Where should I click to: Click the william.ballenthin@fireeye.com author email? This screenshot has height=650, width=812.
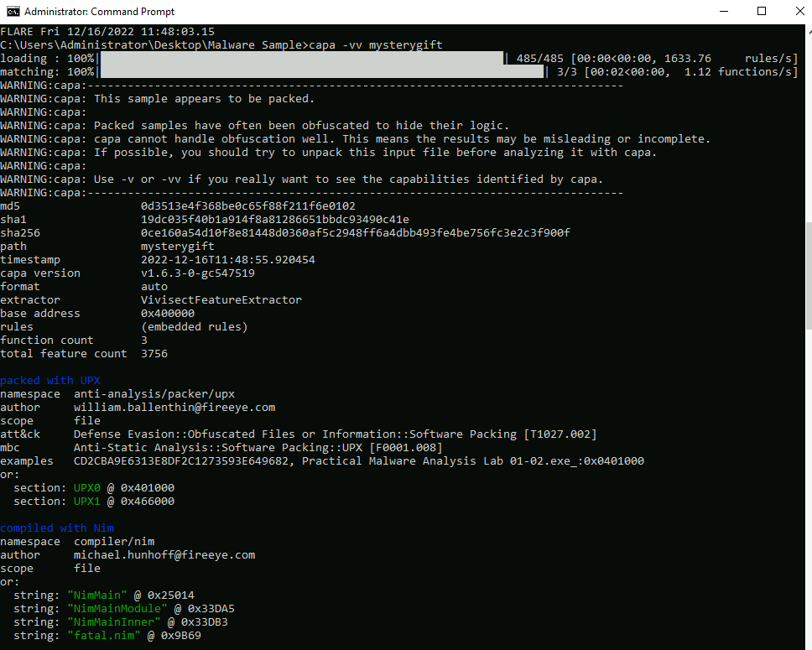[x=174, y=408]
